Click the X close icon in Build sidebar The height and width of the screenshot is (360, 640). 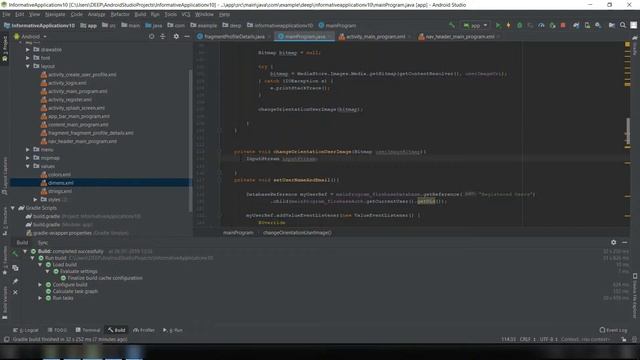click(15, 292)
